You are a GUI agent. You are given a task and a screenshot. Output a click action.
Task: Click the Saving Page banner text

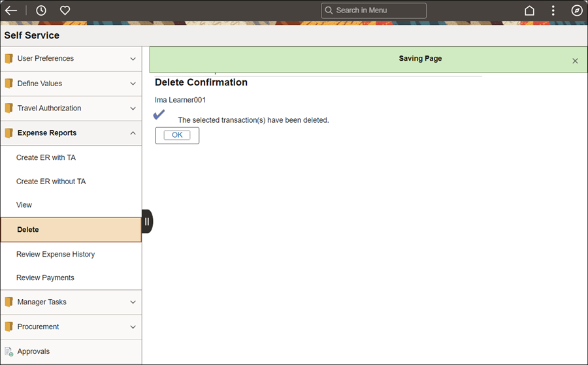point(420,59)
